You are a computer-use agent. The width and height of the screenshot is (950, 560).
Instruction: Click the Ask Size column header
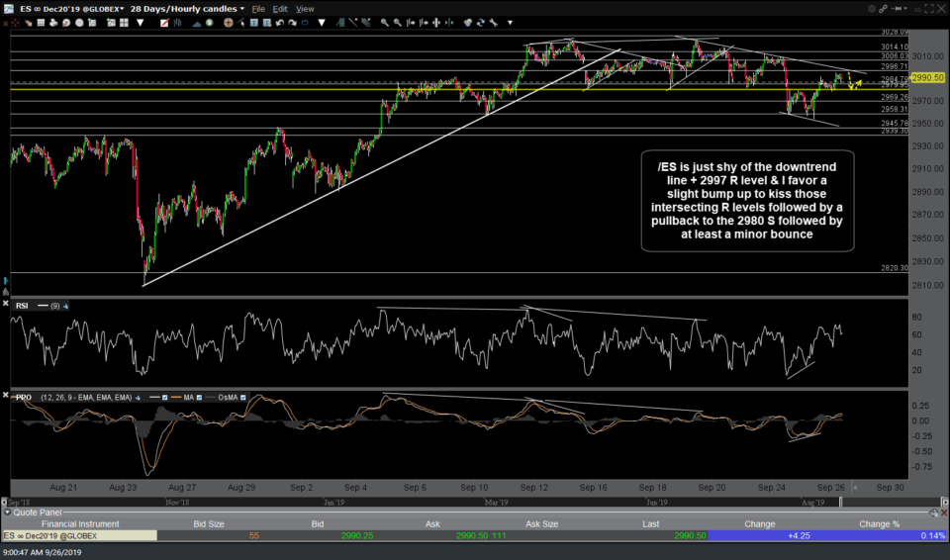tap(541, 524)
